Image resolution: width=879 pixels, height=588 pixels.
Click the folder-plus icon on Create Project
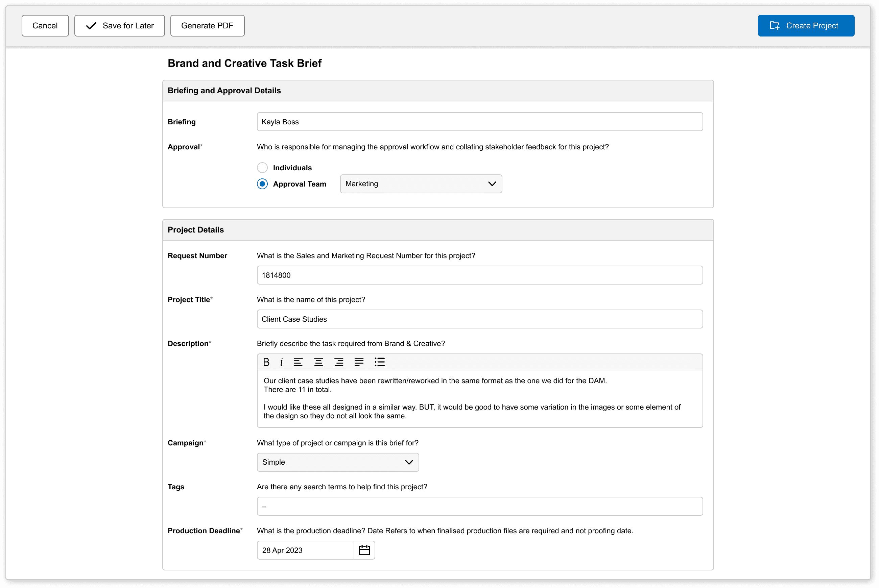pos(774,25)
